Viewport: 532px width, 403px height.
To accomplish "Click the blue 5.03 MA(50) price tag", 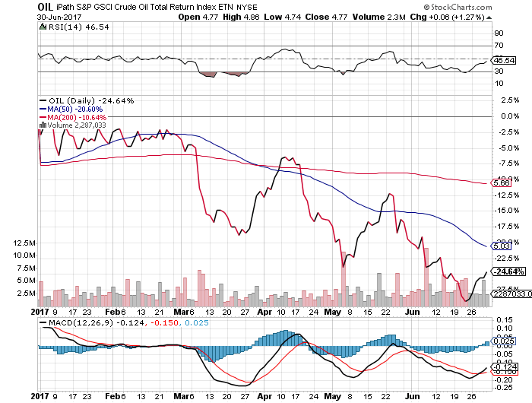I will pos(501,246).
